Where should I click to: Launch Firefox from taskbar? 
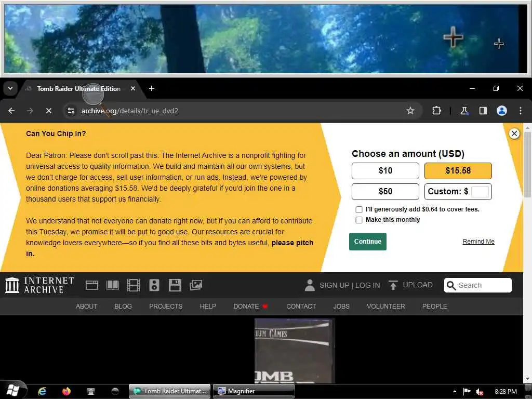(x=66, y=391)
